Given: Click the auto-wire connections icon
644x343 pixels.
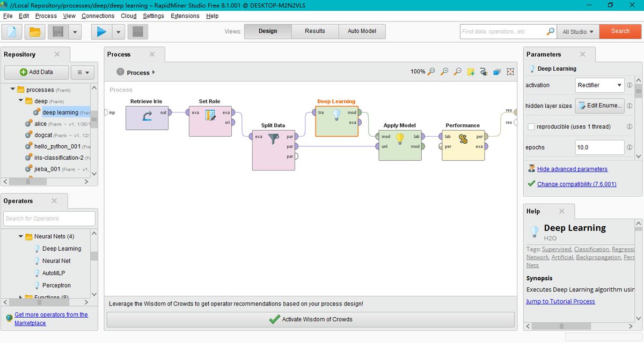Looking at the screenshot, I should pos(484,72).
